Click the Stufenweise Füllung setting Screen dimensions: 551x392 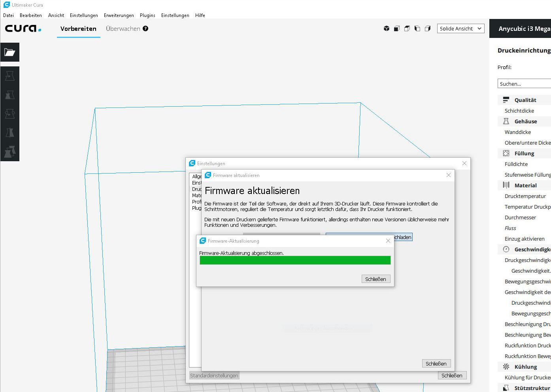[x=528, y=175]
